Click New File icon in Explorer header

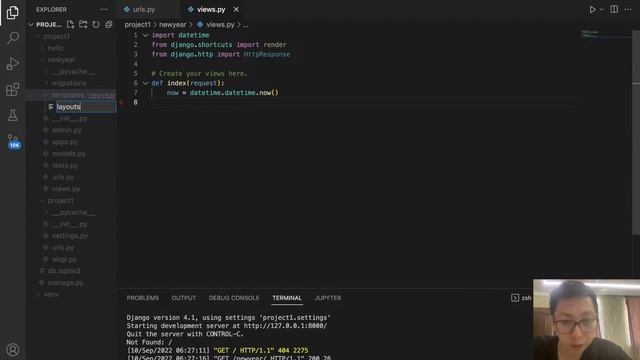pyautogui.click(x=70, y=24)
